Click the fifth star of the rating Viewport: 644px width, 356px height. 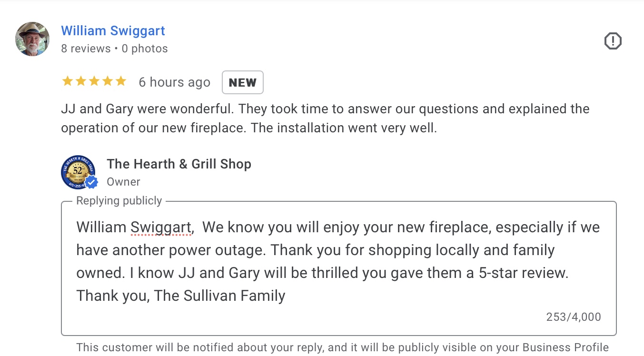pyautogui.click(x=121, y=81)
